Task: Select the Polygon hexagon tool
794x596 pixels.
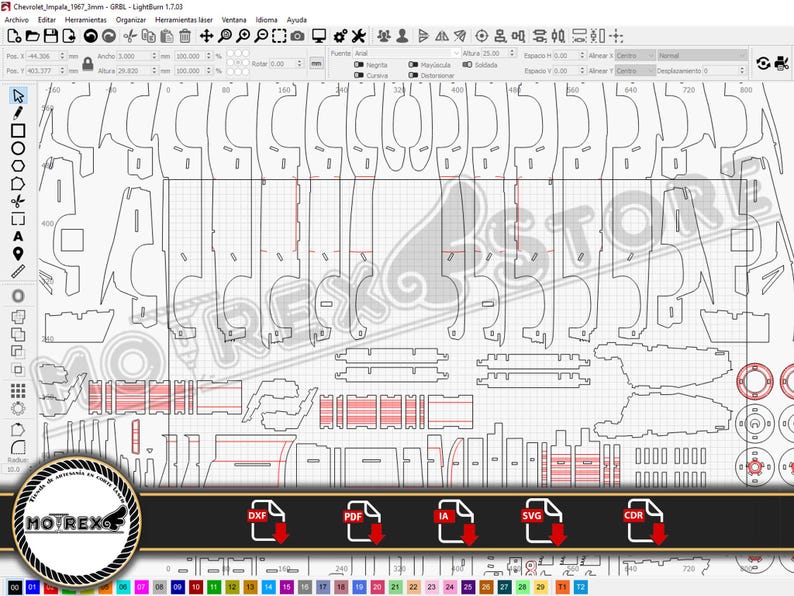Action: click(x=18, y=166)
